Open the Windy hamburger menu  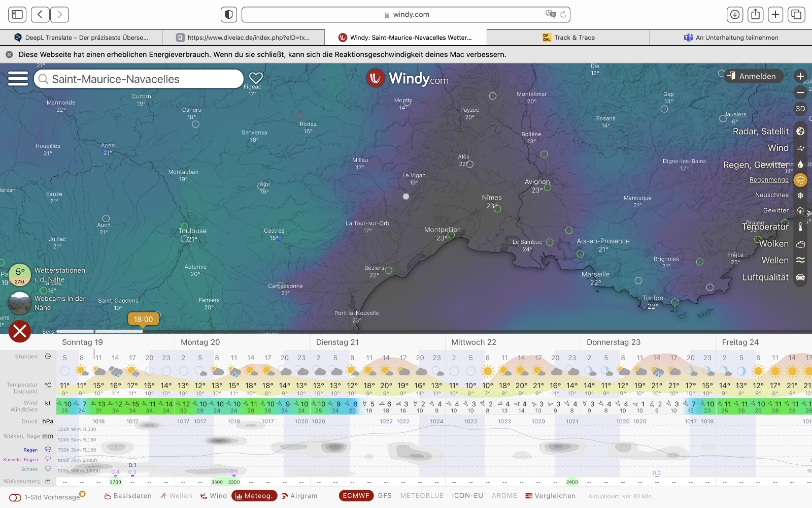18,79
